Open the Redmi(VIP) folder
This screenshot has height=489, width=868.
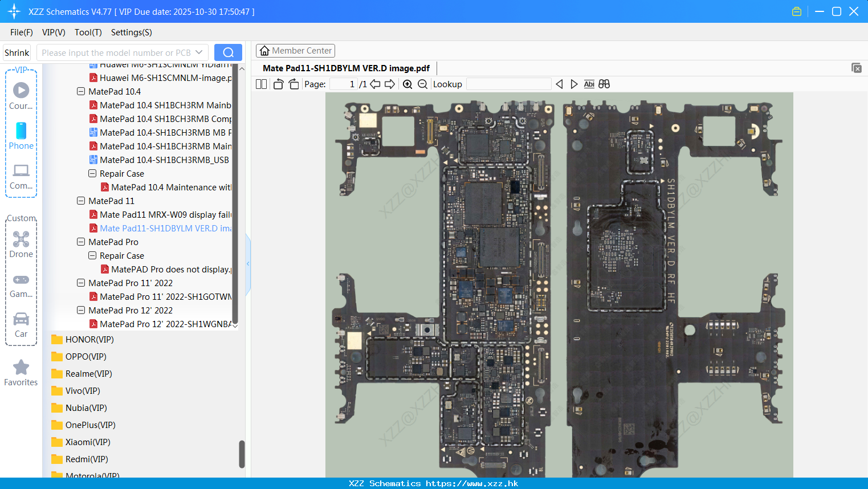(x=80, y=459)
